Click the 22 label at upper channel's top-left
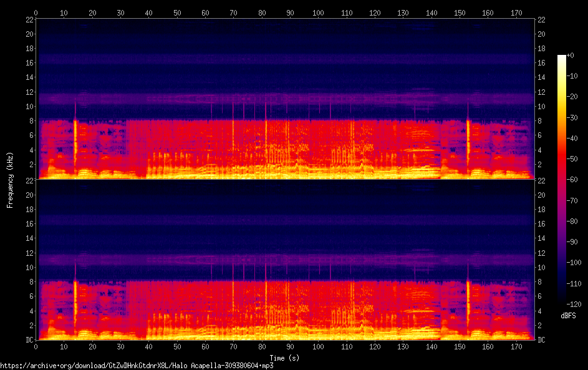 pyautogui.click(x=29, y=19)
